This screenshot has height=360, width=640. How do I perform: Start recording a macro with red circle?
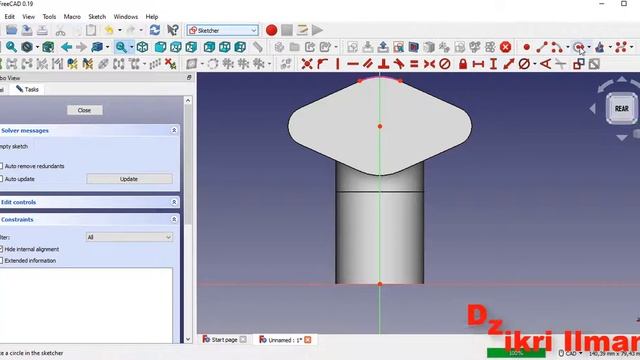tap(271, 30)
